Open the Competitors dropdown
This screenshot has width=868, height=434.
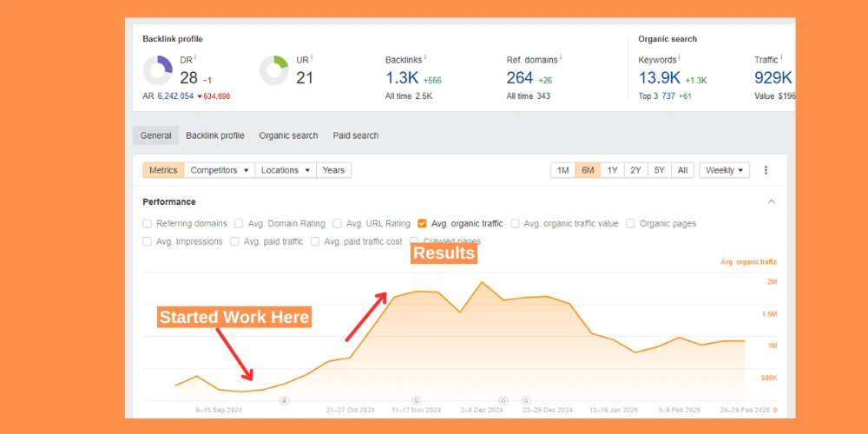tap(220, 170)
